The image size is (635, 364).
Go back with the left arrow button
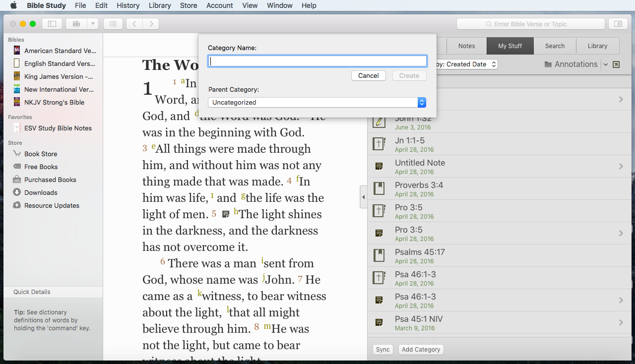click(134, 23)
